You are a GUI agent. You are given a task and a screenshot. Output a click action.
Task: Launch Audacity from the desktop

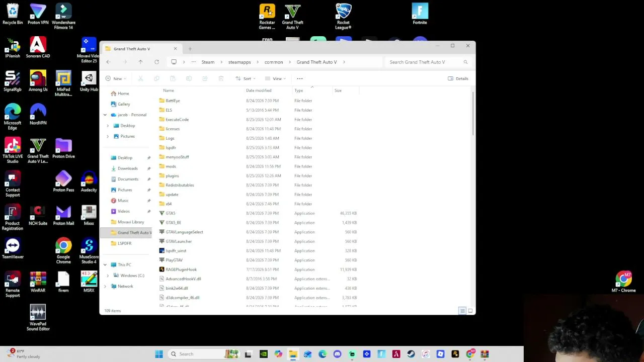click(89, 182)
